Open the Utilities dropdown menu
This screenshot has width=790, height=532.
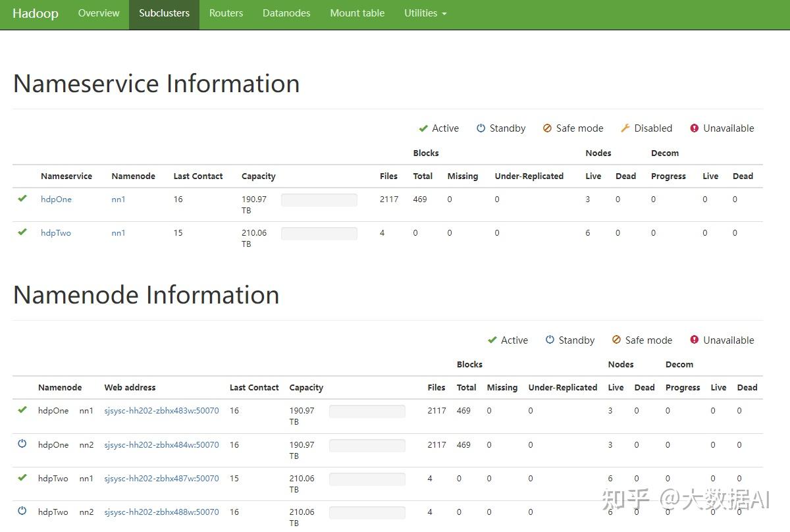pos(425,13)
